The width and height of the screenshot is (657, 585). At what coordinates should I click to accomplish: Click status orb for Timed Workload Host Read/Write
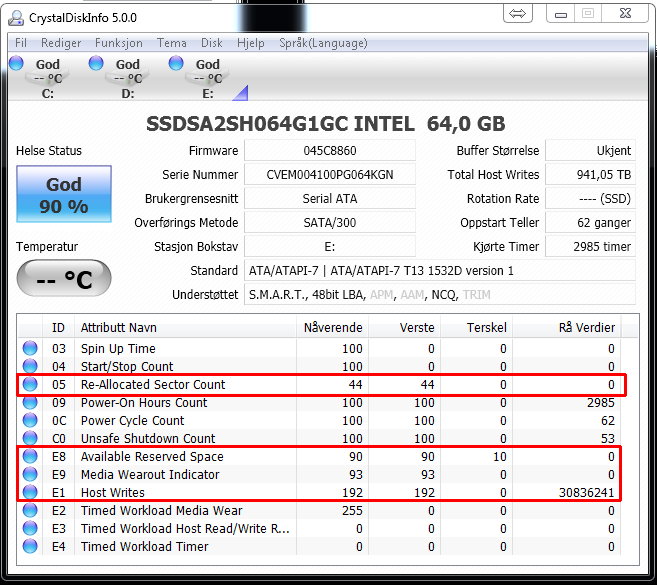(30, 528)
